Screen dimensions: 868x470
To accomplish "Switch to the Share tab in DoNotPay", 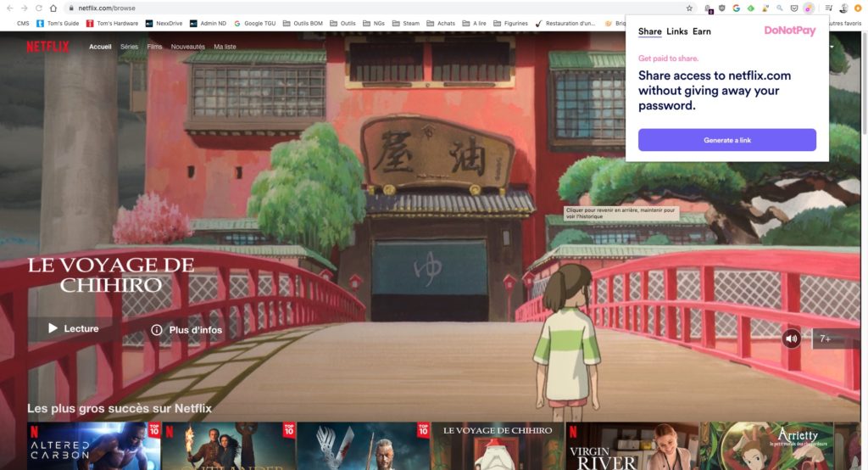I will click(650, 31).
